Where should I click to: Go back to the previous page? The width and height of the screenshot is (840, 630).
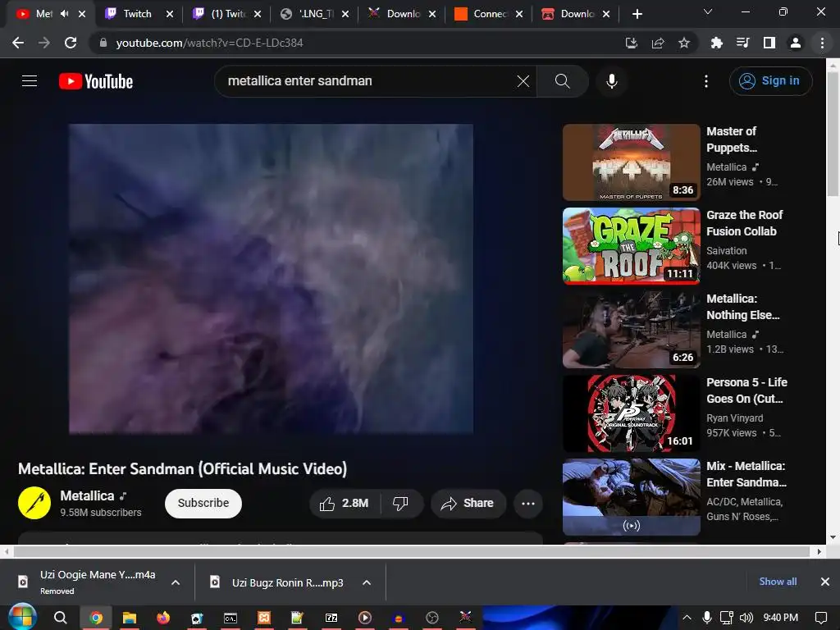(18, 43)
